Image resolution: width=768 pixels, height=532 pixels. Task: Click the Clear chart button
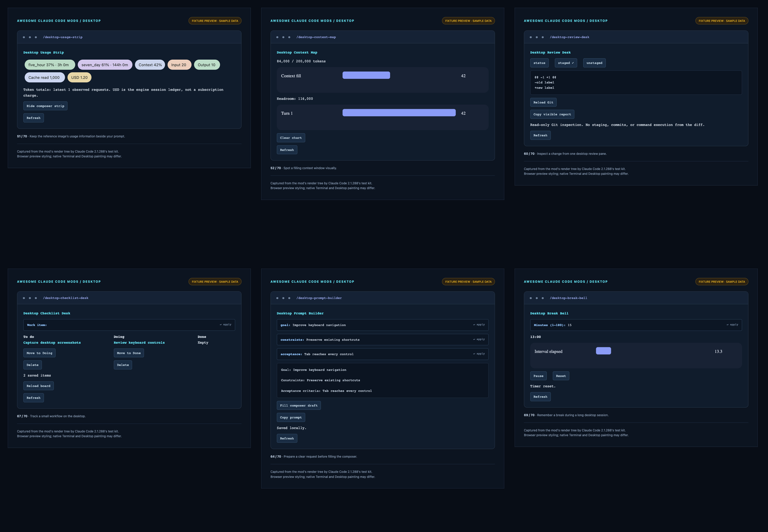[291, 138]
